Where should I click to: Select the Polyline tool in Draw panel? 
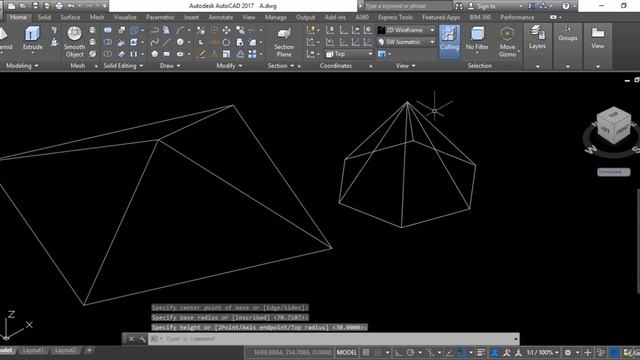(x=154, y=30)
